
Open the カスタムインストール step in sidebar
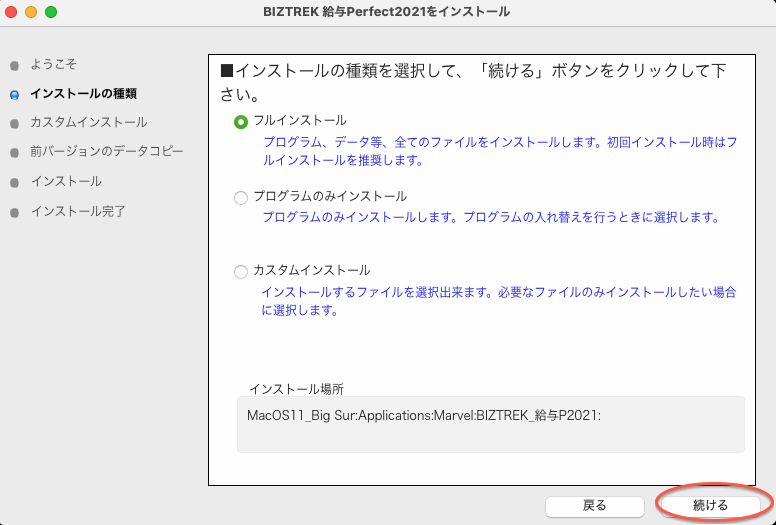88,123
